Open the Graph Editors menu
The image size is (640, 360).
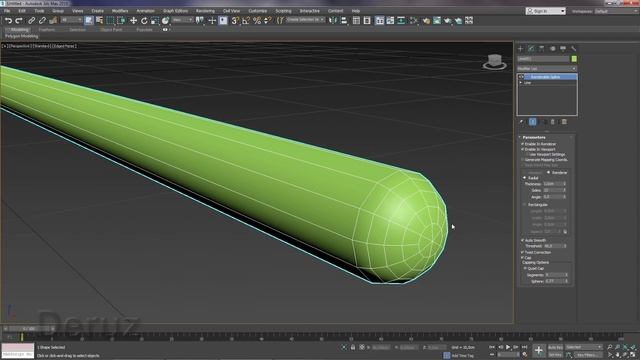pyautogui.click(x=176, y=11)
